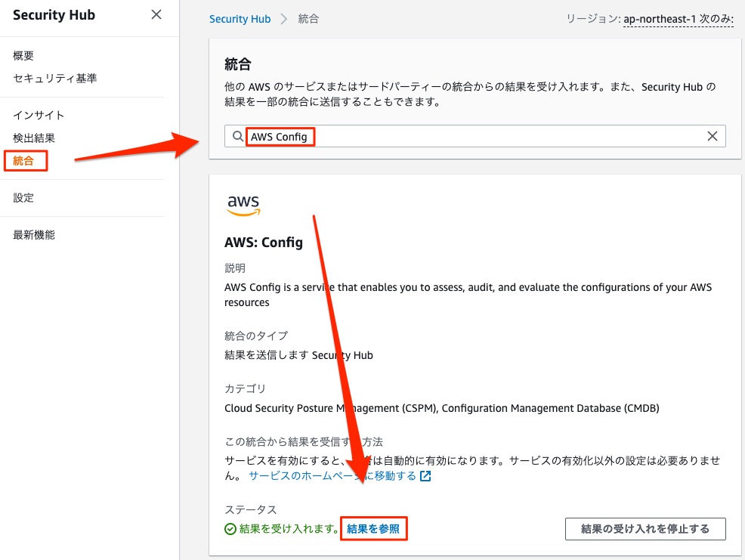Click the 統合のタイプ label
This screenshot has width=745, height=560.
(256, 336)
